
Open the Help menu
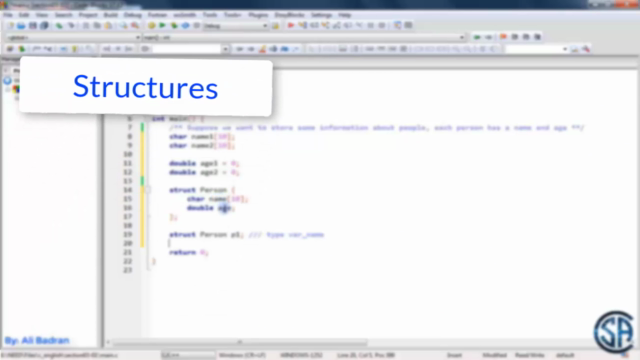pos(344,15)
